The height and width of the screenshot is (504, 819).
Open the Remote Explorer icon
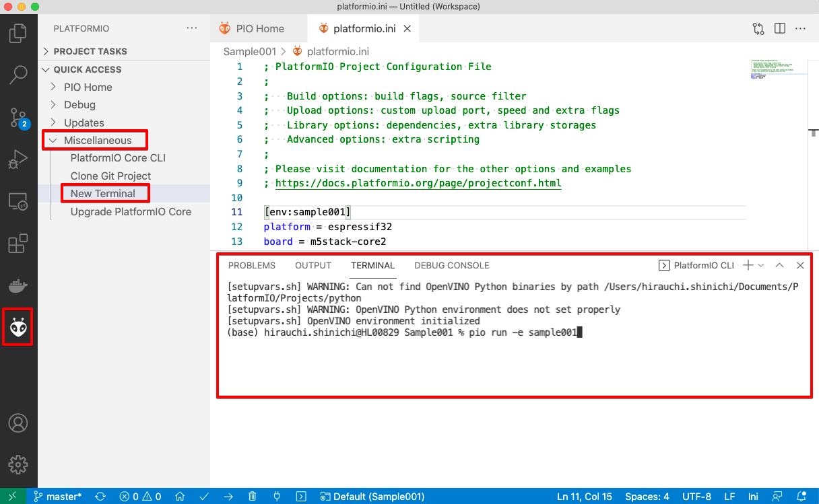(18, 201)
